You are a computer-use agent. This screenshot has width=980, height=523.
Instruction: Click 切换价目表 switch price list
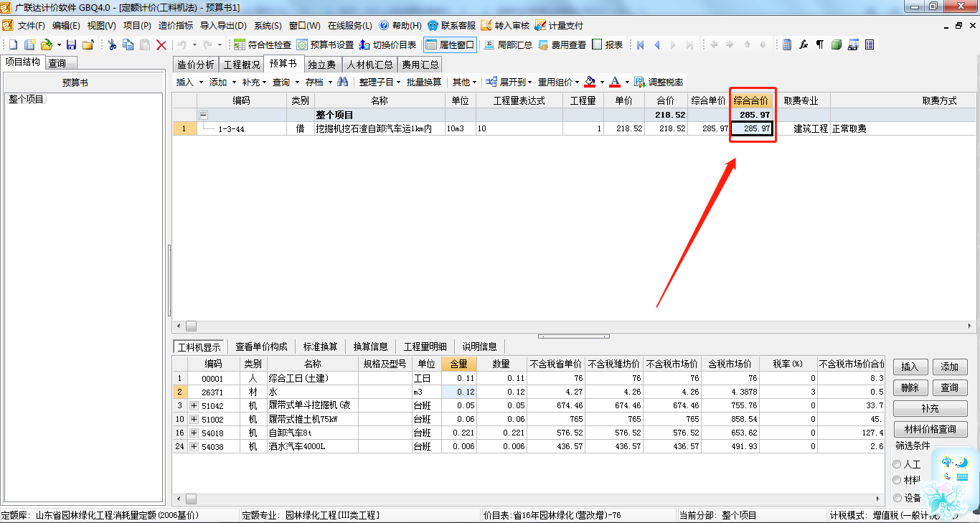[388, 44]
